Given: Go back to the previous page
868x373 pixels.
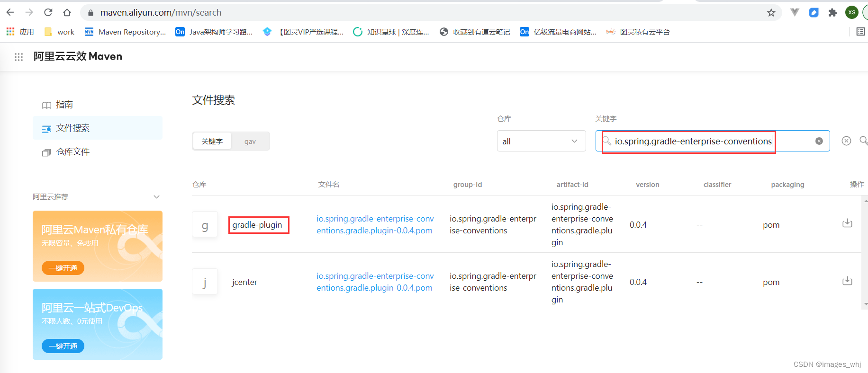Looking at the screenshot, I should pyautogui.click(x=10, y=12).
